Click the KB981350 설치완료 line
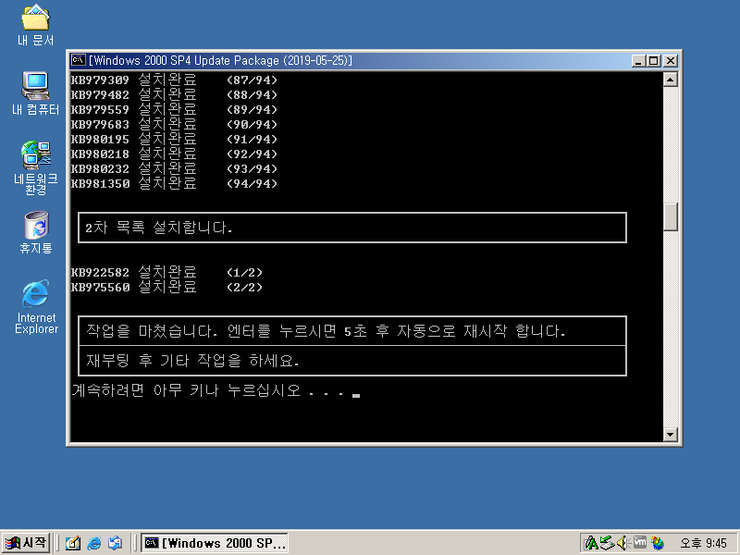This screenshot has width=740, height=555. point(174,184)
